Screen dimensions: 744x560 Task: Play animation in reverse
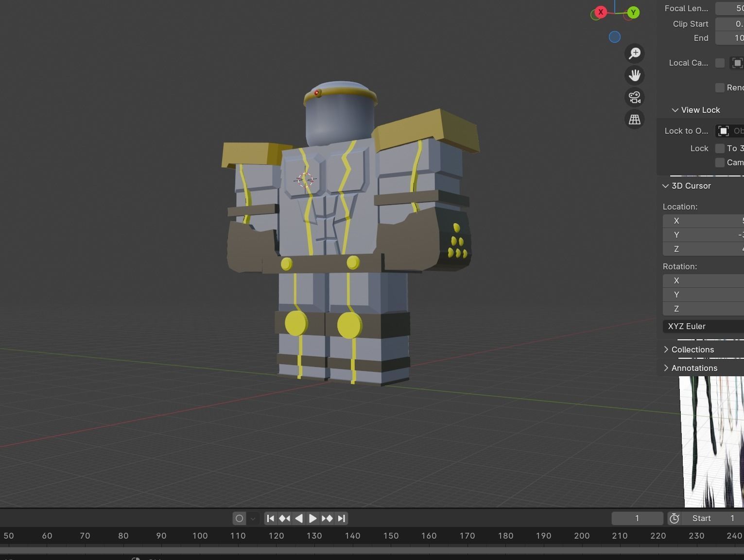(299, 519)
